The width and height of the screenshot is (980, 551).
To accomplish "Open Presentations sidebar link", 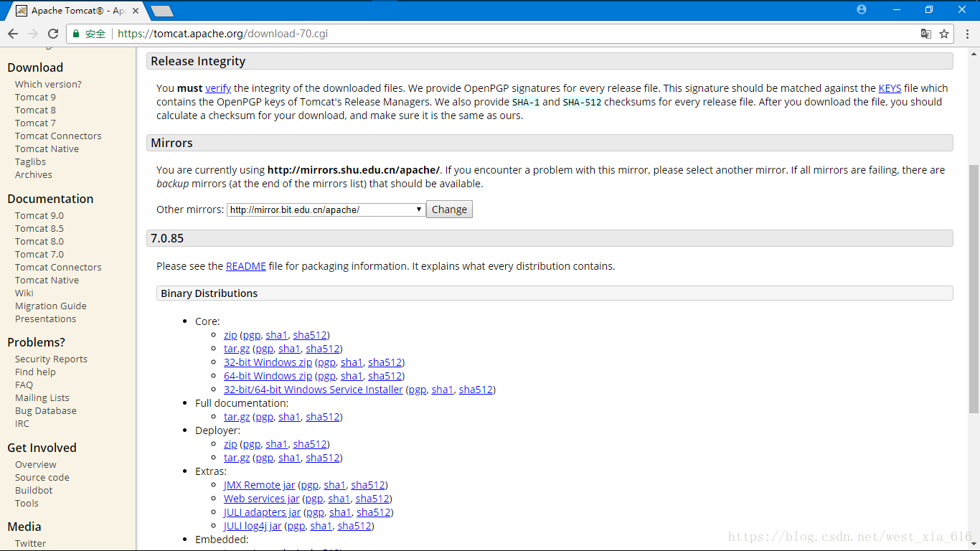I will pyautogui.click(x=45, y=319).
